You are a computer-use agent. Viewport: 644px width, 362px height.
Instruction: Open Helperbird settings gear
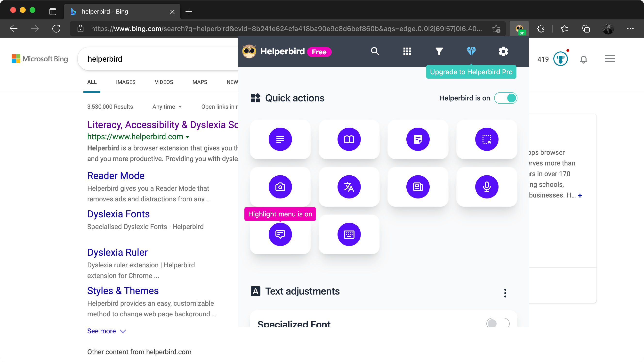click(503, 51)
